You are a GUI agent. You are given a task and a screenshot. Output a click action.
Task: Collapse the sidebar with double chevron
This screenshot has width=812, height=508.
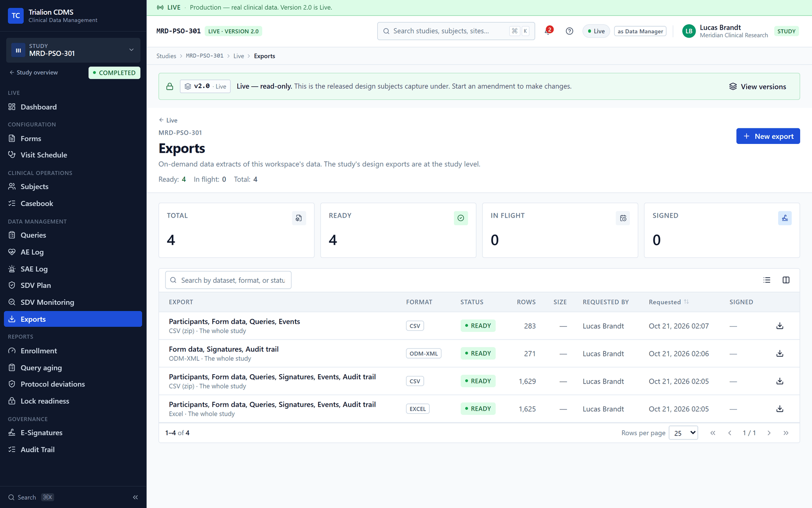point(135,497)
